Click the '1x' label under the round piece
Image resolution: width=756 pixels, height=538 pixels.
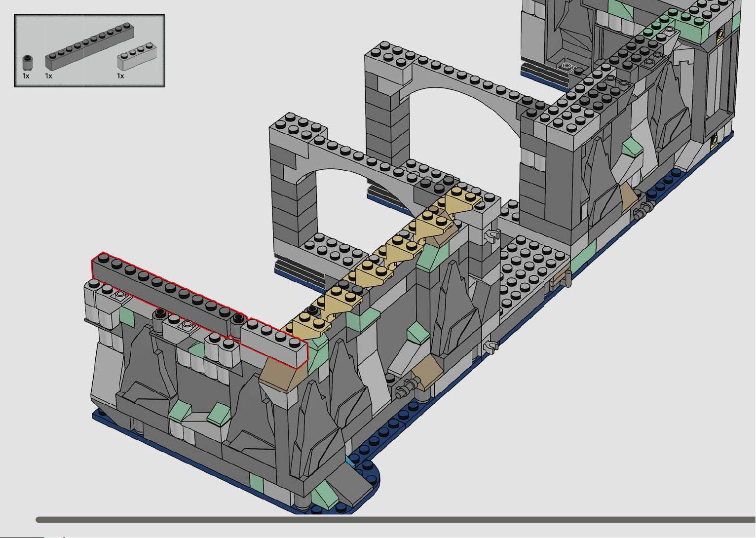pyautogui.click(x=26, y=76)
